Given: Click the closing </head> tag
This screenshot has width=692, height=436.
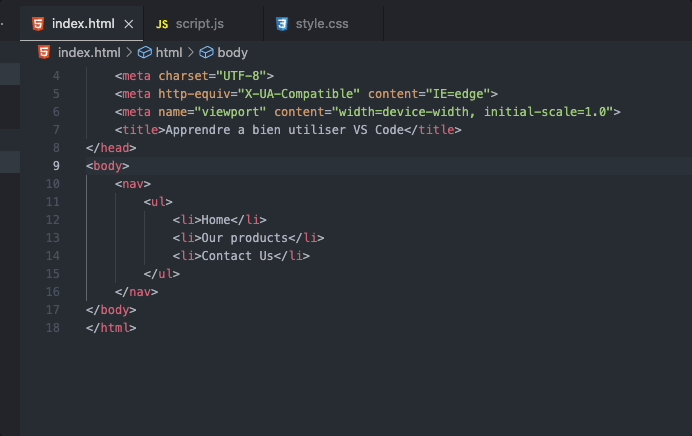Looking at the screenshot, I should [x=111, y=148].
